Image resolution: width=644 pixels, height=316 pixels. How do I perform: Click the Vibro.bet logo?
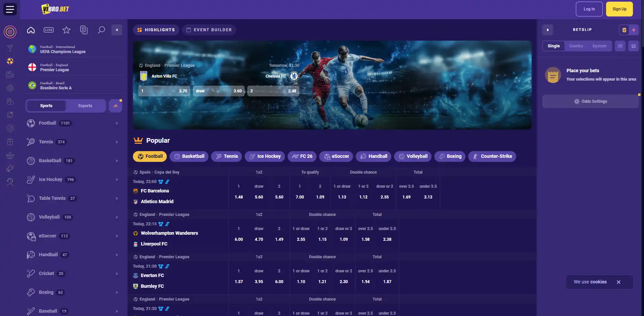coord(55,9)
